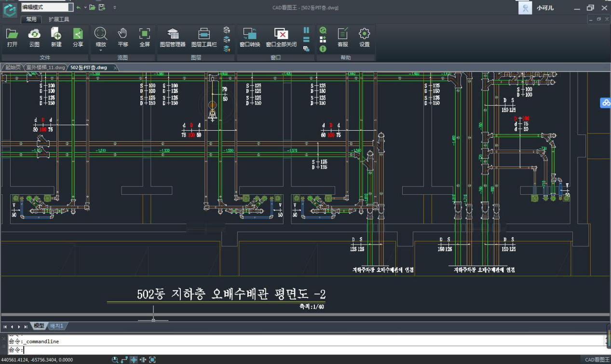Screen dimensions: 611x364
Task: Toggle 全屏 fullscreen view
Action: point(145,37)
